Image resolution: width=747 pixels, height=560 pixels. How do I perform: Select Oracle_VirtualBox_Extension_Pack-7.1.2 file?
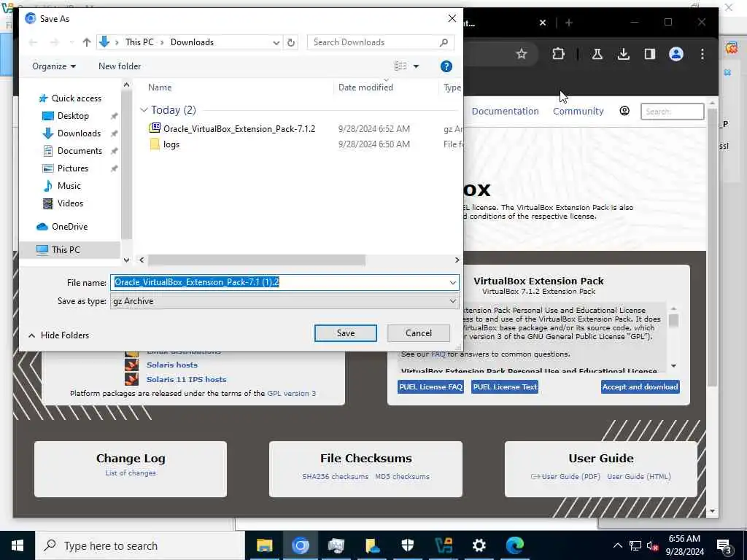coord(239,128)
